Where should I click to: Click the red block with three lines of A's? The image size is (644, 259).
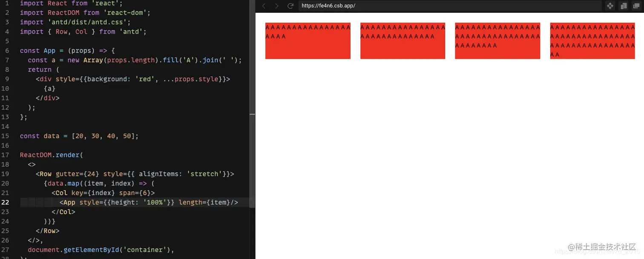(x=497, y=41)
